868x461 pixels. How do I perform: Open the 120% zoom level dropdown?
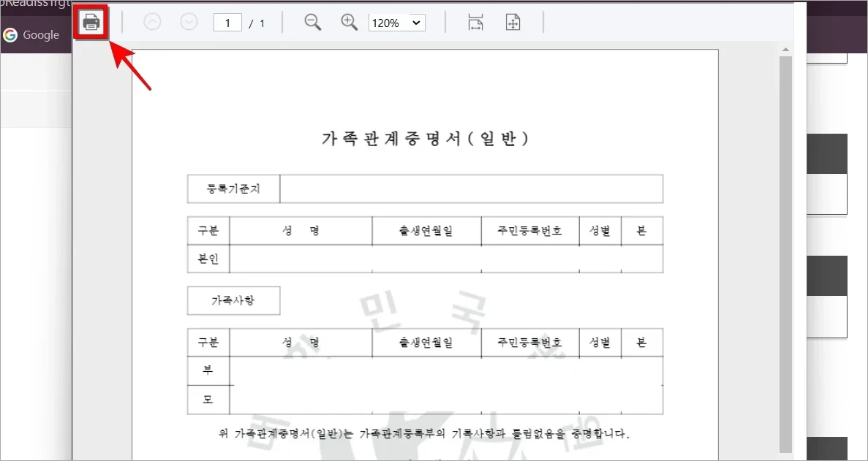(396, 23)
